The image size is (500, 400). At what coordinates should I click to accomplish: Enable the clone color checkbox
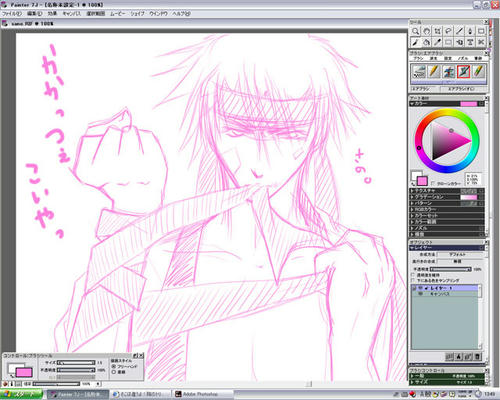coord(433,183)
